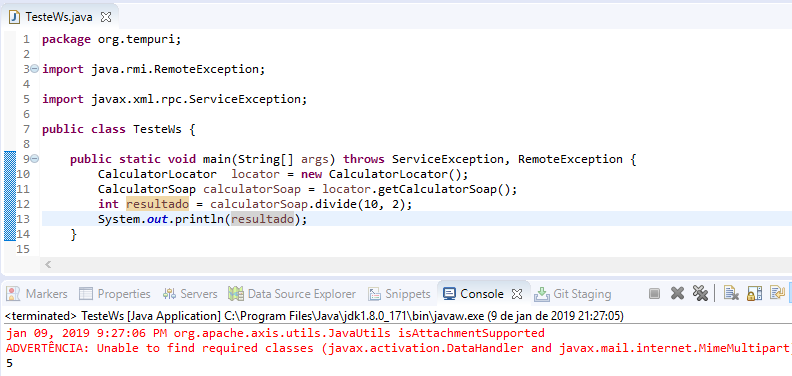Click 'isAttachmentSupported' console log line
Screen dimensions: 792x376
click(275, 333)
